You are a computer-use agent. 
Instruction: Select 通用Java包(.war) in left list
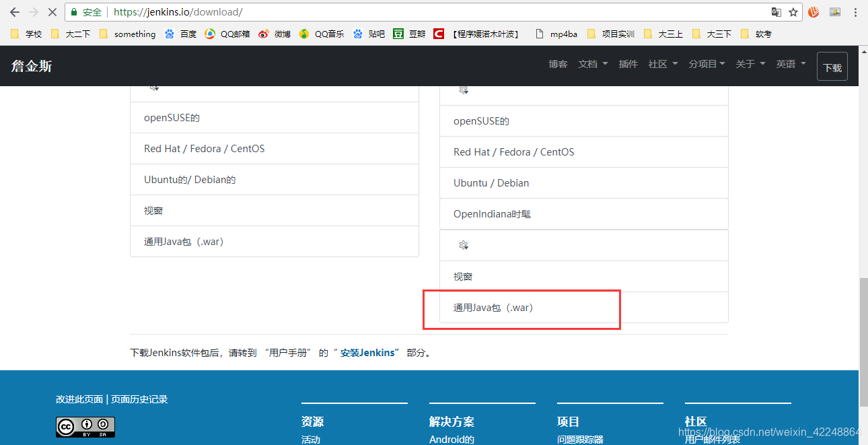tap(275, 242)
